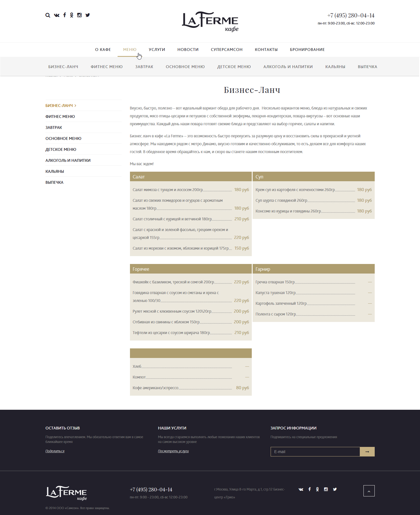Click the Посмотреть услуги link

(x=173, y=451)
